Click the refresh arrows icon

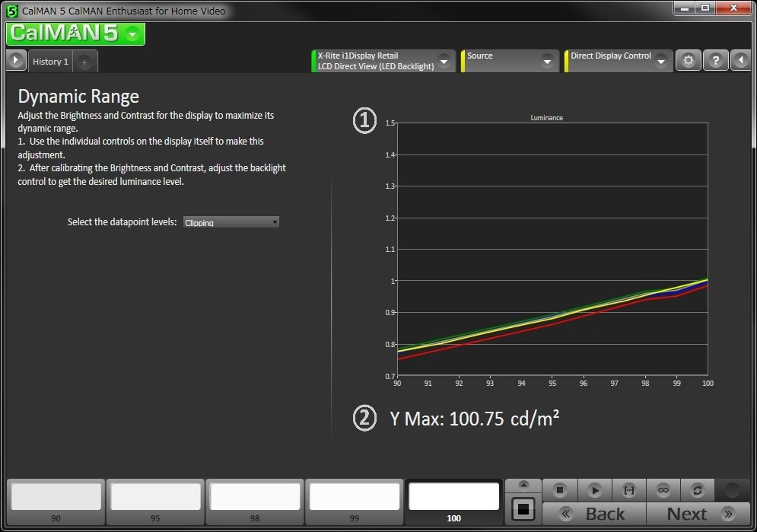(x=698, y=490)
